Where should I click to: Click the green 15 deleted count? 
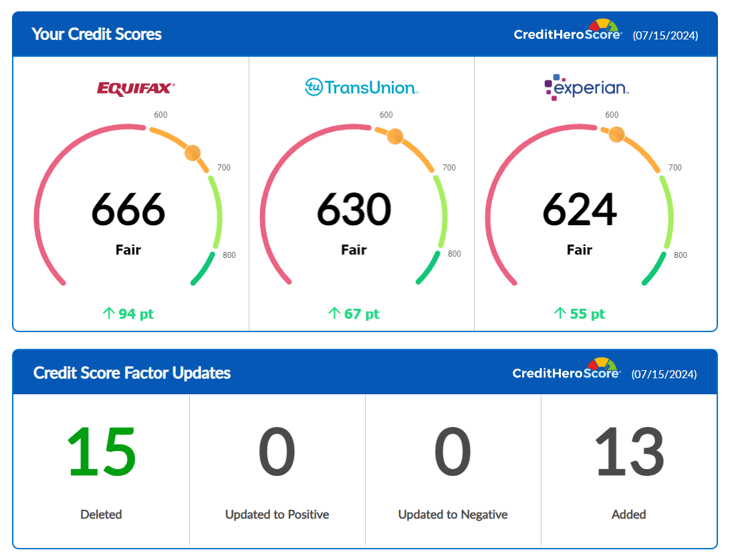[101, 452]
